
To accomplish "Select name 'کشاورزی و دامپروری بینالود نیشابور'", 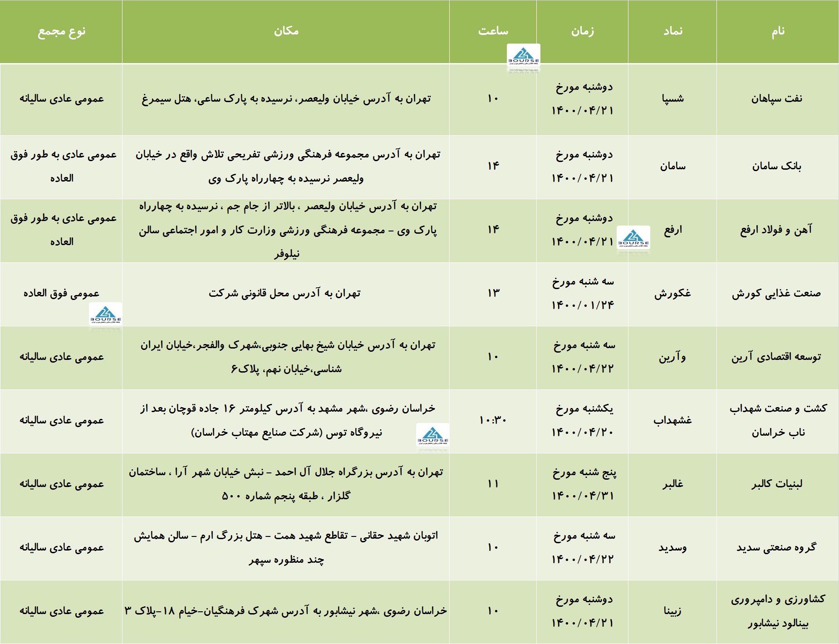I will point(778,611).
